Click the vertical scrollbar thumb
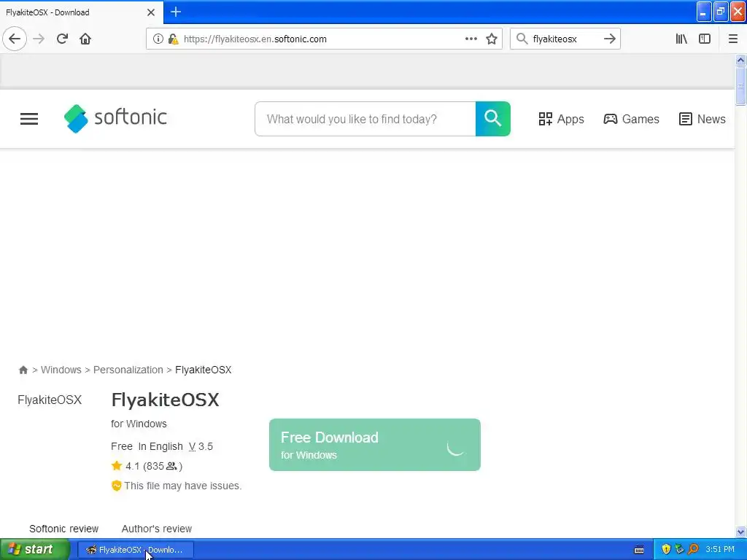The image size is (747, 560). tap(740, 86)
